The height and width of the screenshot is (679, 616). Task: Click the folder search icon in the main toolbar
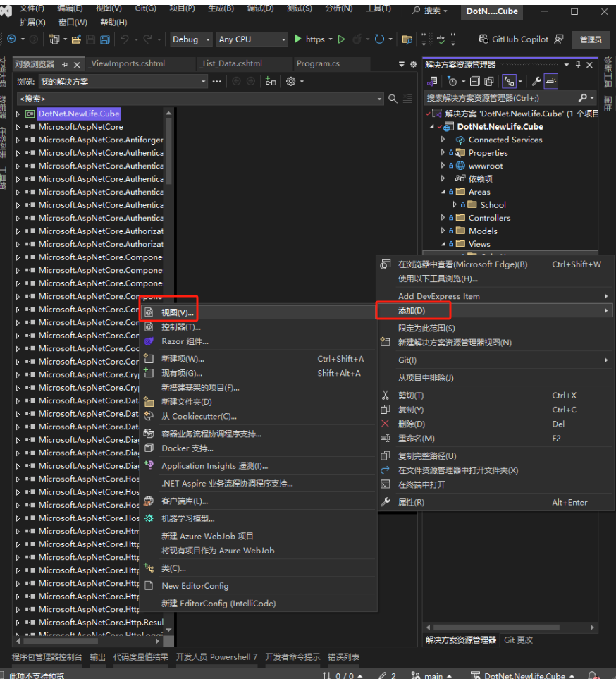(x=407, y=40)
